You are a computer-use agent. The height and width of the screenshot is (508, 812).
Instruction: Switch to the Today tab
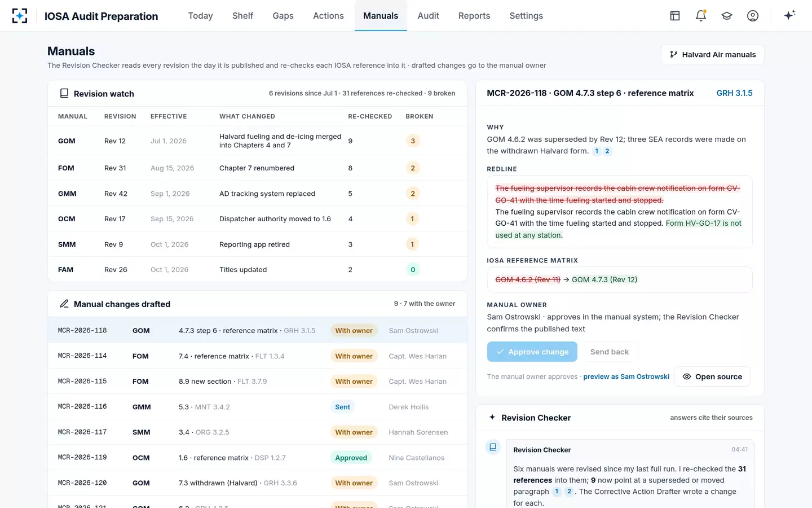(200, 16)
